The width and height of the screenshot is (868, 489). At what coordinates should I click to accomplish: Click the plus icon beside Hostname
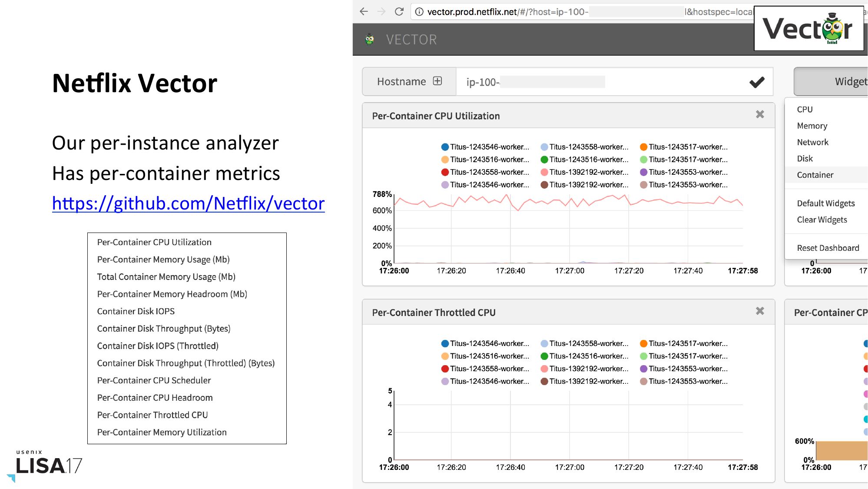(437, 81)
